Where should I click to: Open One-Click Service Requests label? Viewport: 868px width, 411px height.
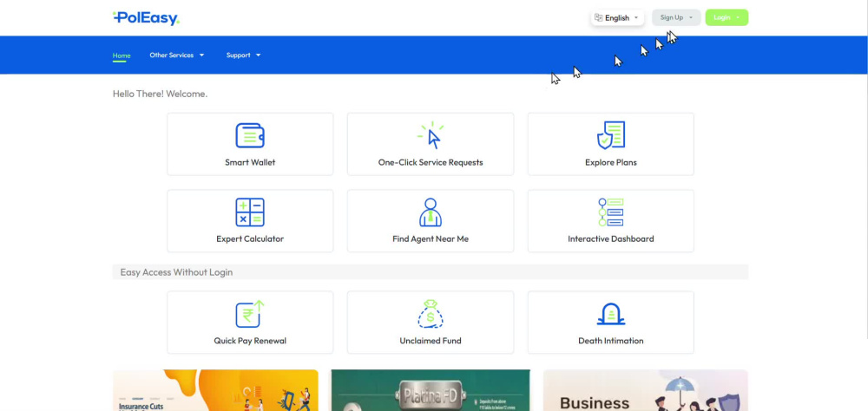click(x=431, y=163)
